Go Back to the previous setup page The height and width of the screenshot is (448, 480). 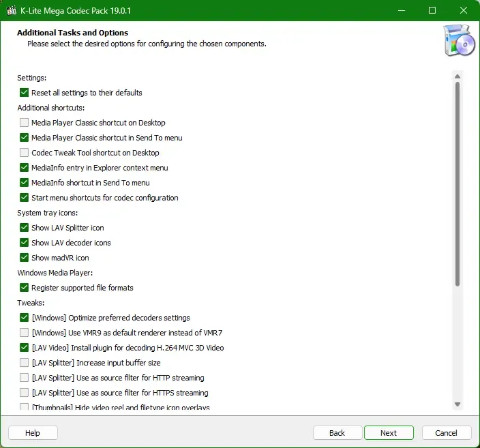coord(337,433)
